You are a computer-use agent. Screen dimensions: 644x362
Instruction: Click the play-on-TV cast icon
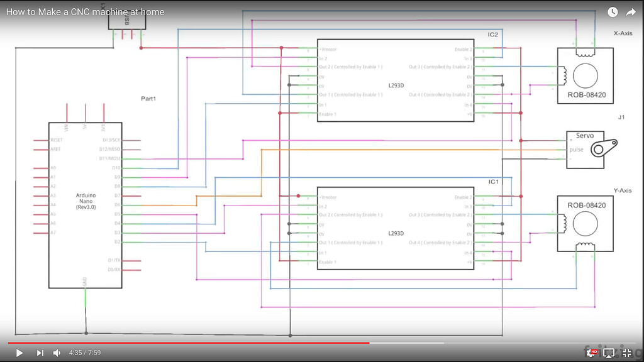[609, 353]
